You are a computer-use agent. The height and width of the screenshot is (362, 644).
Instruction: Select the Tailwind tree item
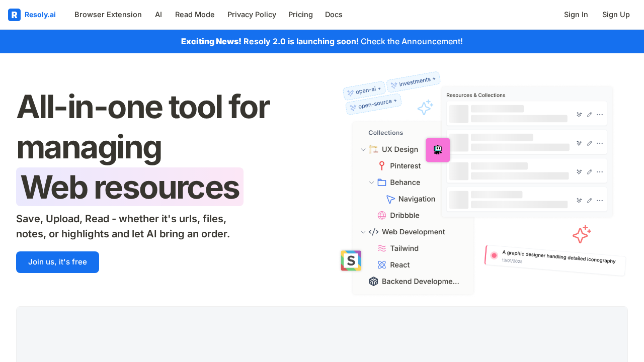click(404, 248)
